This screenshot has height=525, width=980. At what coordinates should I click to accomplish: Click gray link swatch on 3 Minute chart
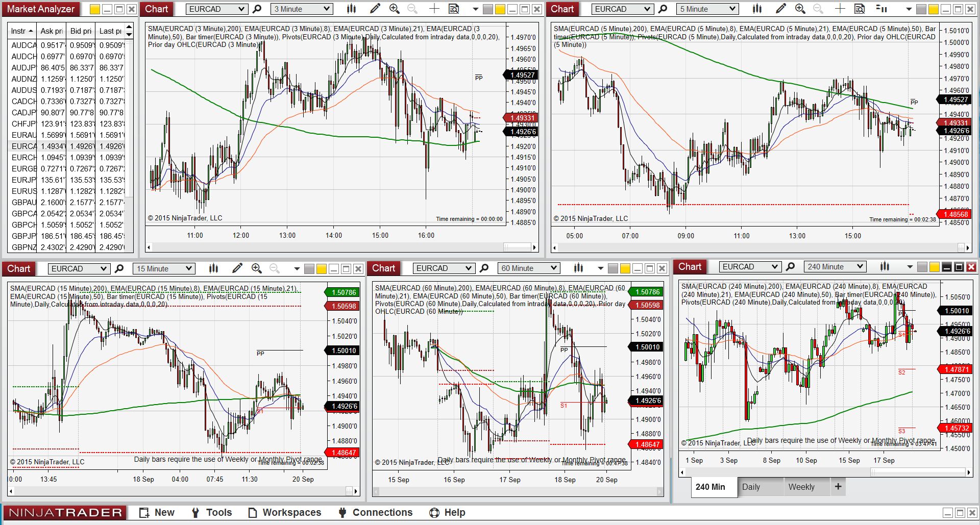tap(488, 9)
